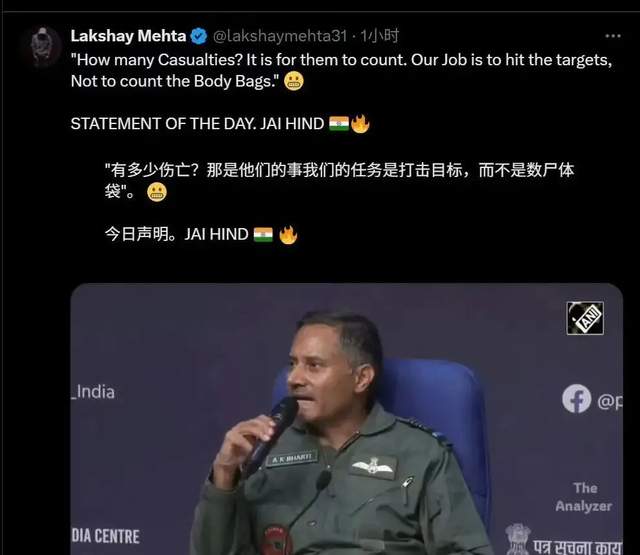This screenshot has height=555, width=640.
Task: Click the English tweet quote text
Action: [x=342, y=71]
